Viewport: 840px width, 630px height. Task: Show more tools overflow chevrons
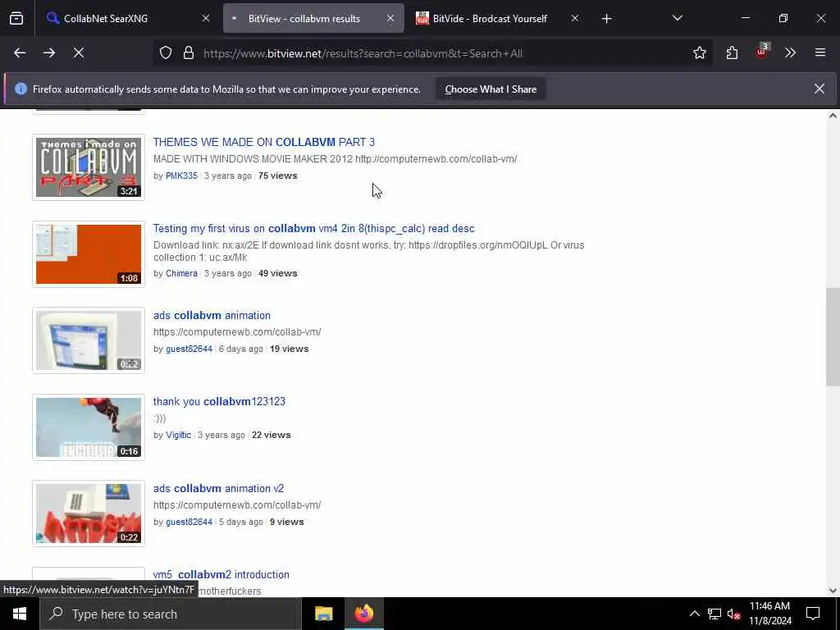click(790, 52)
